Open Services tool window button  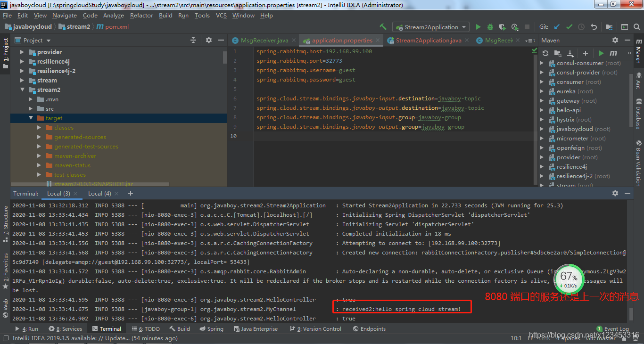(66, 329)
